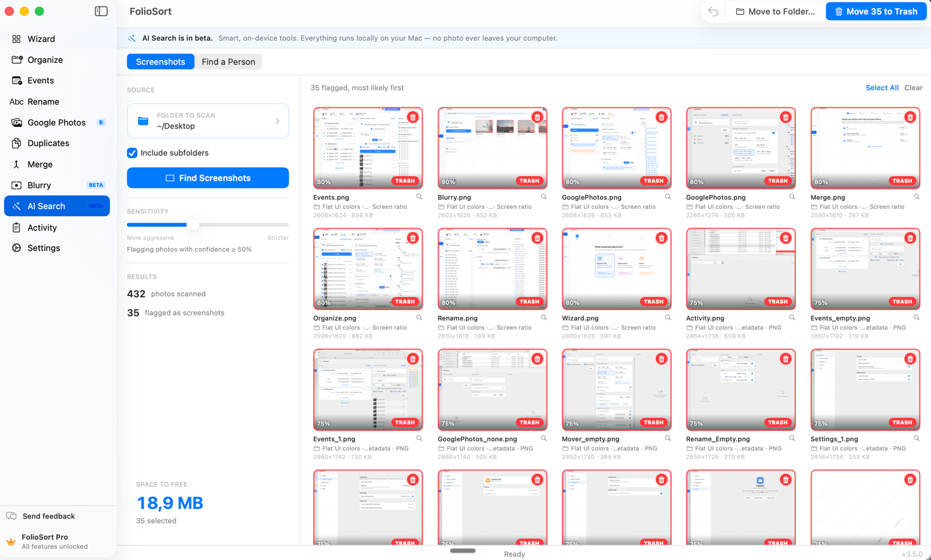Click Send feedback
Image resolution: width=931 pixels, height=560 pixels.
(x=49, y=516)
